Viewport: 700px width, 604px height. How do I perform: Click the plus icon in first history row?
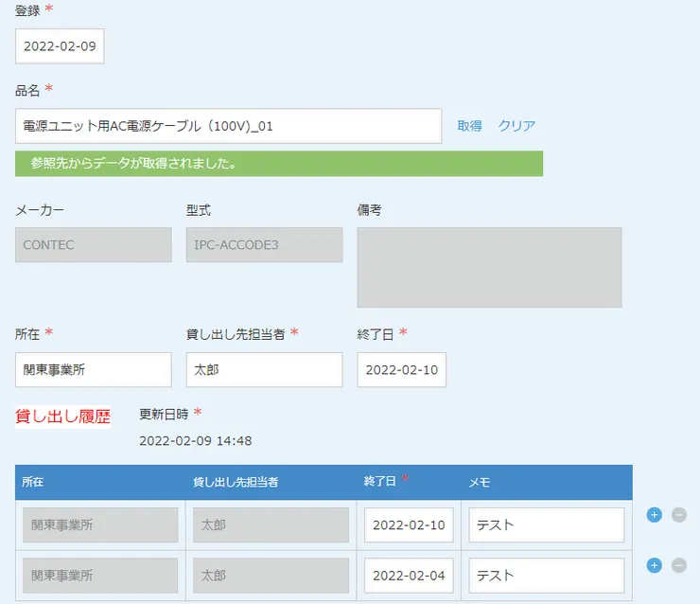pyautogui.click(x=654, y=515)
